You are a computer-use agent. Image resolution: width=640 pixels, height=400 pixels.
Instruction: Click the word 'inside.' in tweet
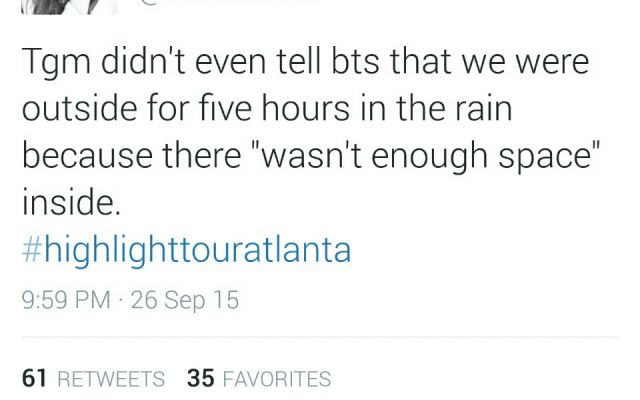pyautogui.click(x=71, y=203)
